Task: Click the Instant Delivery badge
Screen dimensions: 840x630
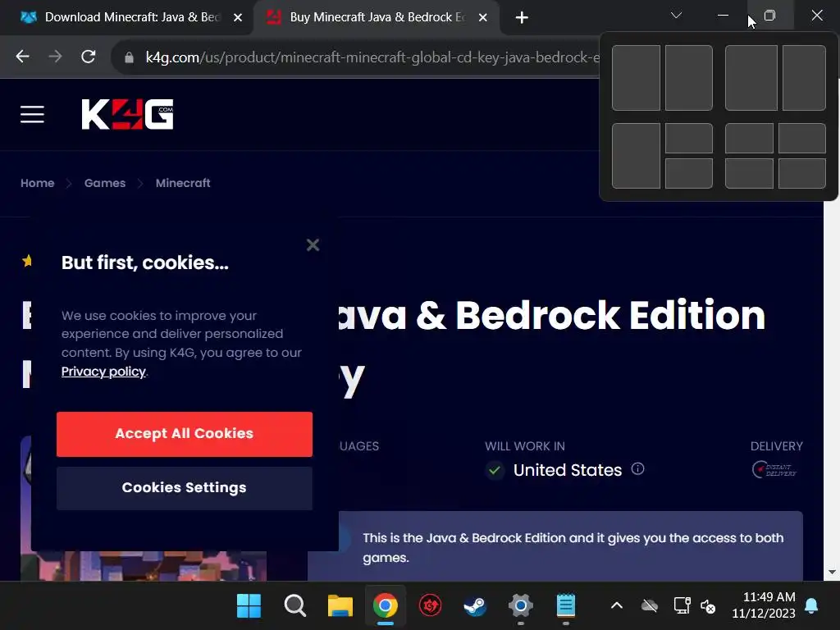Action: 774,470
